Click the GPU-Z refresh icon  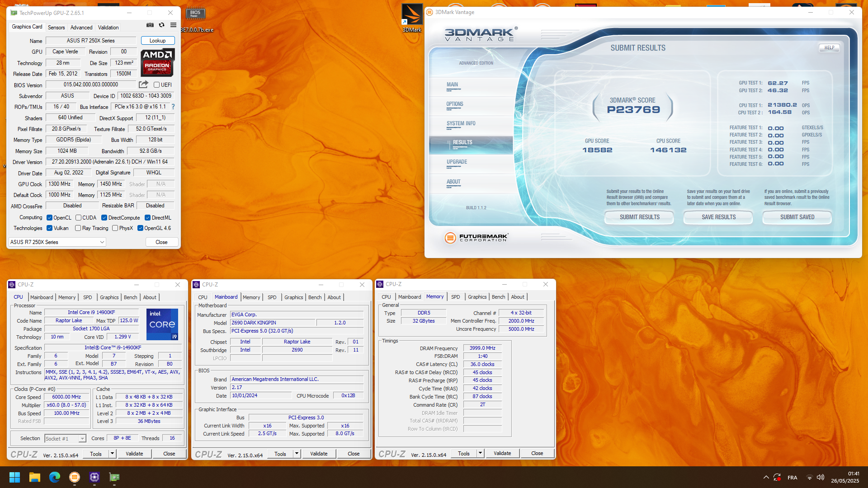pos(161,25)
